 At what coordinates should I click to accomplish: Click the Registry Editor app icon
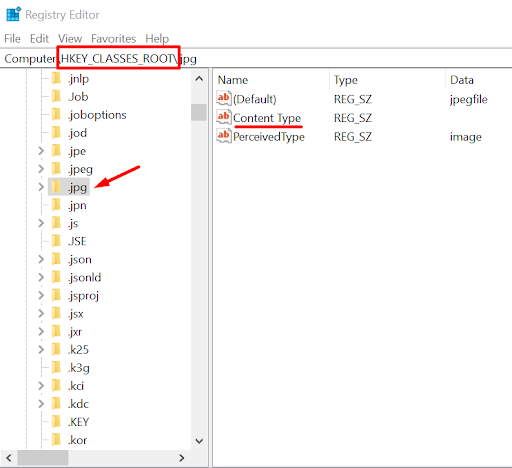[14, 14]
